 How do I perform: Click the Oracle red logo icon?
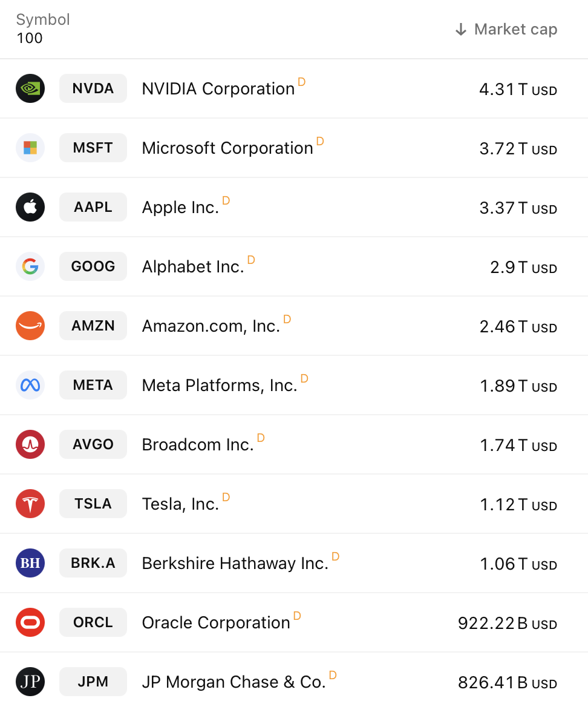(30, 622)
